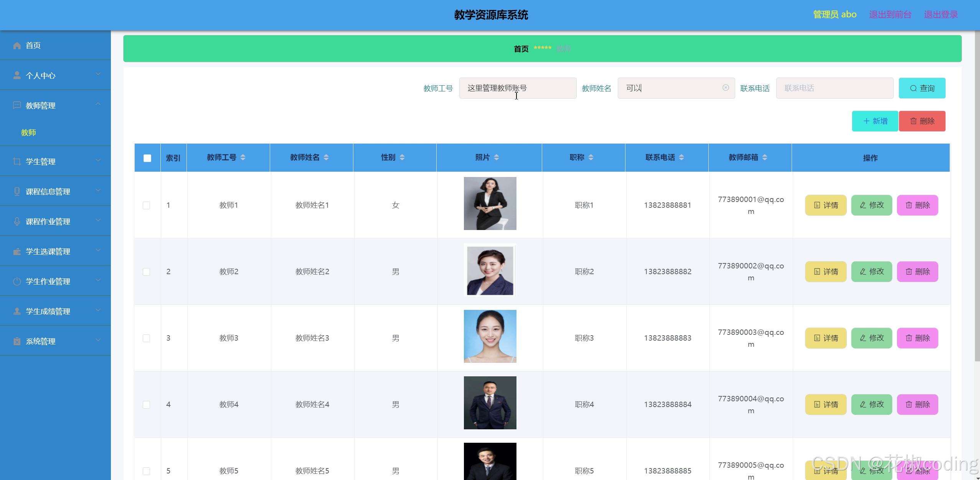This screenshot has height=480, width=980.
Task: Clear the 教师姓名 field using the x icon
Action: [x=725, y=88]
